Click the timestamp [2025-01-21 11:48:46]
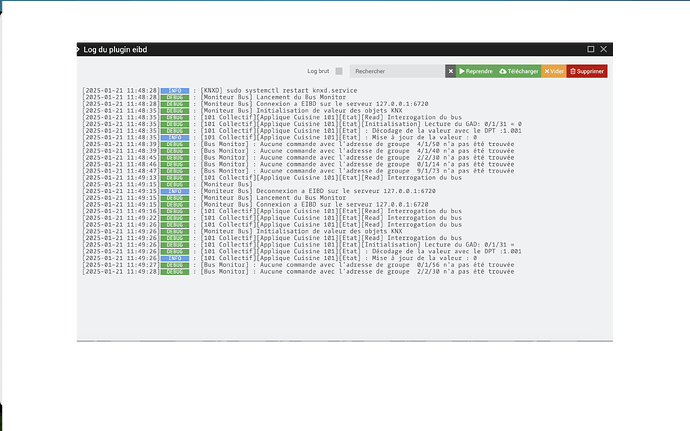 tap(121, 164)
